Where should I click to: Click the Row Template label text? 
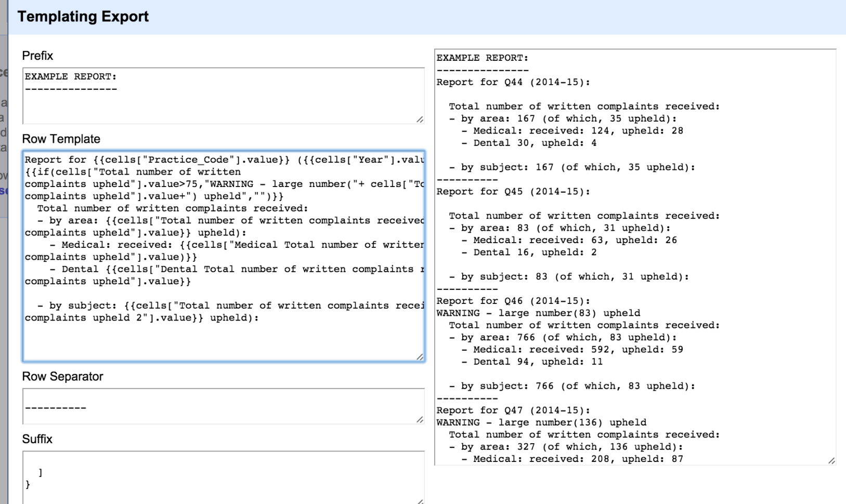pos(61,139)
